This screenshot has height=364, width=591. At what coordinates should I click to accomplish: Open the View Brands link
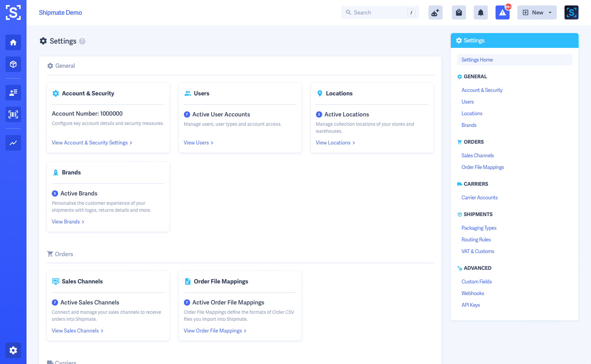pyautogui.click(x=68, y=222)
